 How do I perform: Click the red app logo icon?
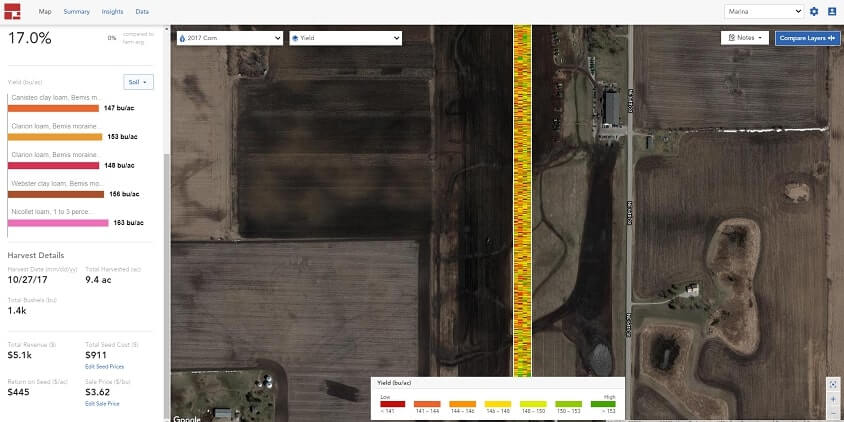(12, 11)
